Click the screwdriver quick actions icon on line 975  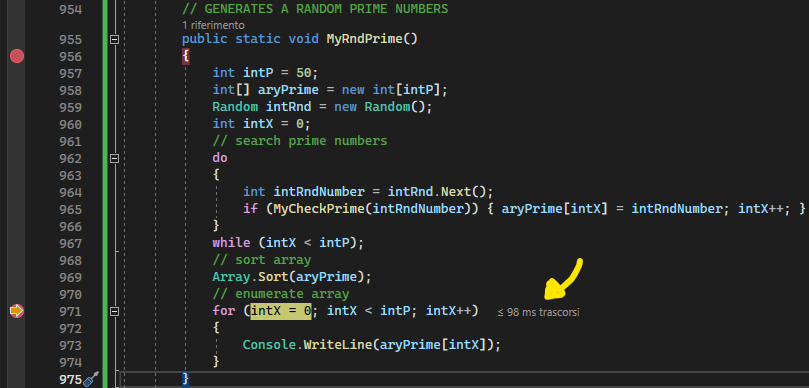pyautogui.click(x=91, y=379)
